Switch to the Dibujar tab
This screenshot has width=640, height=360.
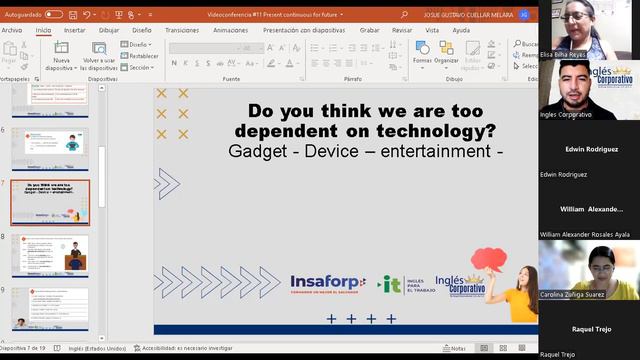(x=109, y=30)
